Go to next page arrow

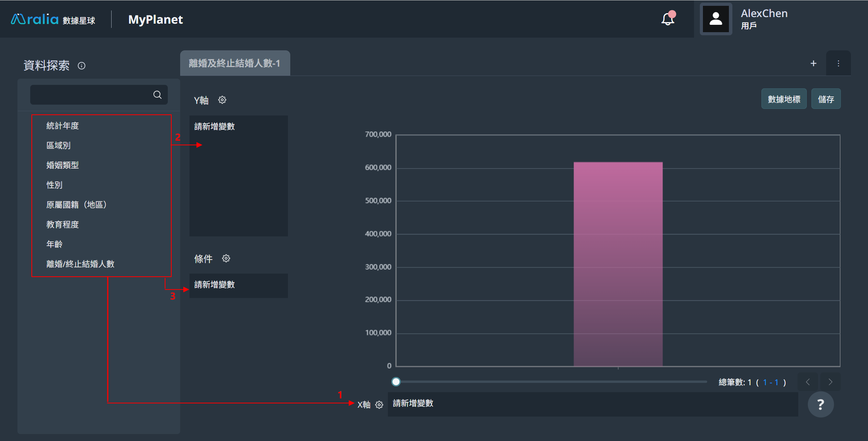click(x=830, y=382)
